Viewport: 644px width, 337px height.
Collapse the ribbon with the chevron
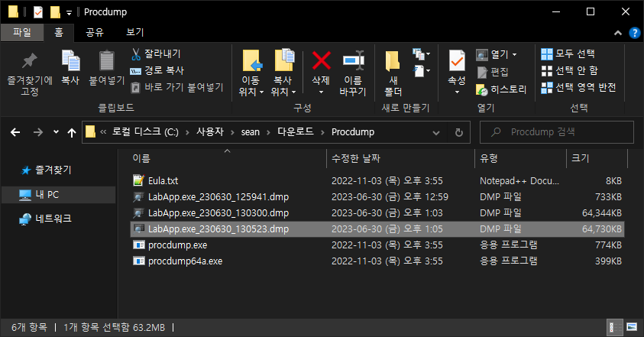tap(618, 33)
